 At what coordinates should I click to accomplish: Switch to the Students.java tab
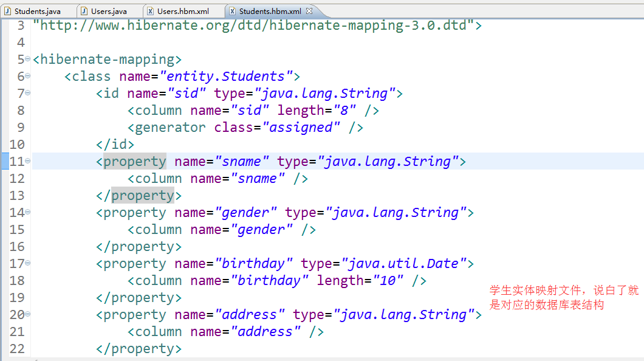[37, 11]
